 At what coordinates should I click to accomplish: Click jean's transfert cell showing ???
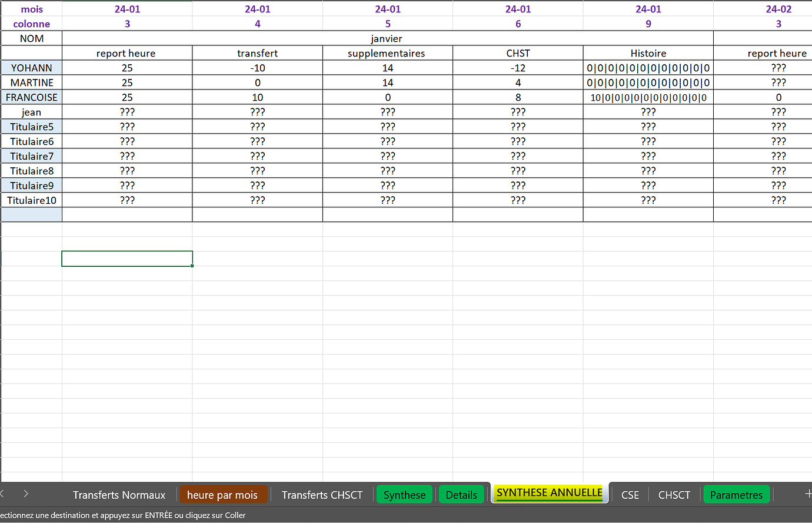tap(257, 111)
